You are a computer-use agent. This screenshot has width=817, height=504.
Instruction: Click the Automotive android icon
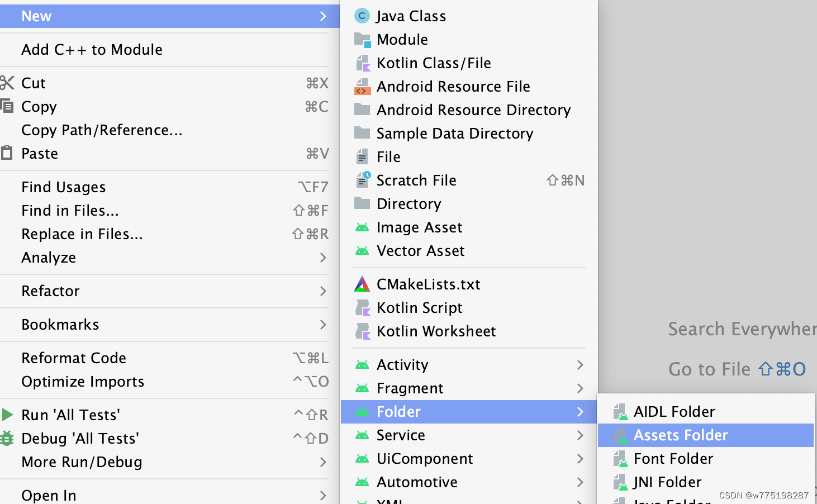362,482
